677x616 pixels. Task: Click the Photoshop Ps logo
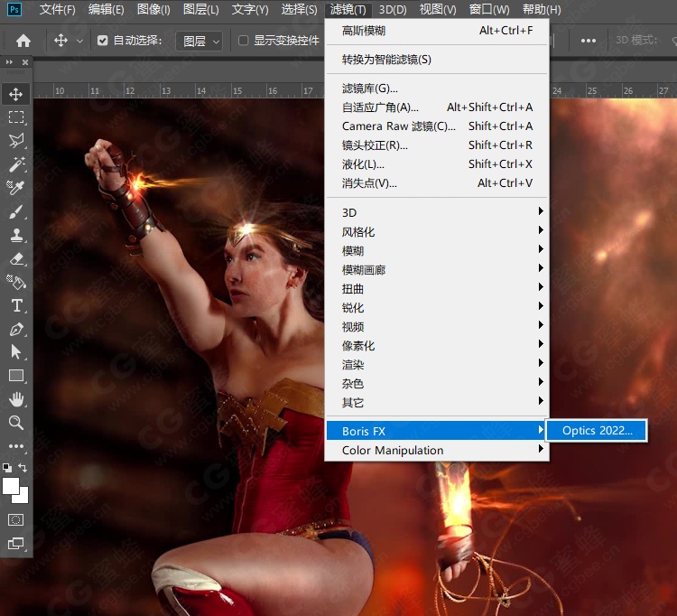(14, 9)
